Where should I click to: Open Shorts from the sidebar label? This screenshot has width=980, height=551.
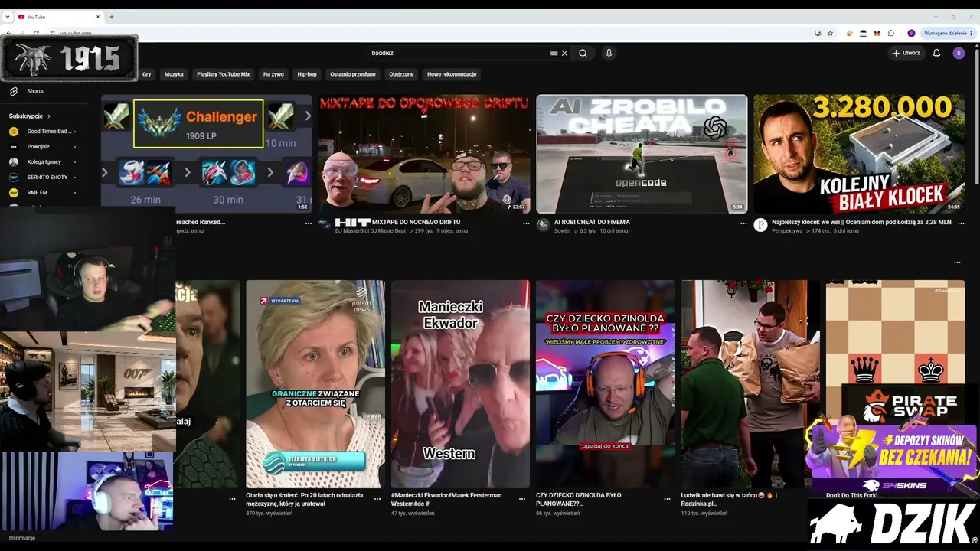[35, 91]
